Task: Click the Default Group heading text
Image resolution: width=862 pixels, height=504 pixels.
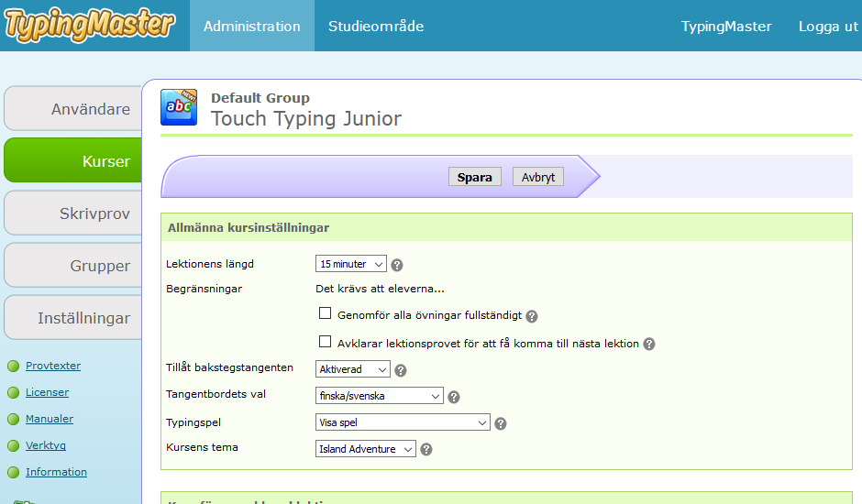Action: click(260, 98)
